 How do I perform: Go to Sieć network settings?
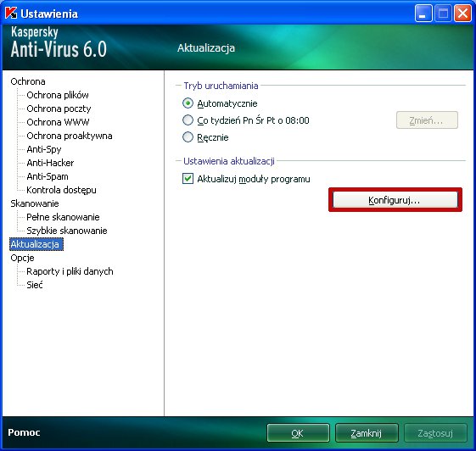coord(35,285)
